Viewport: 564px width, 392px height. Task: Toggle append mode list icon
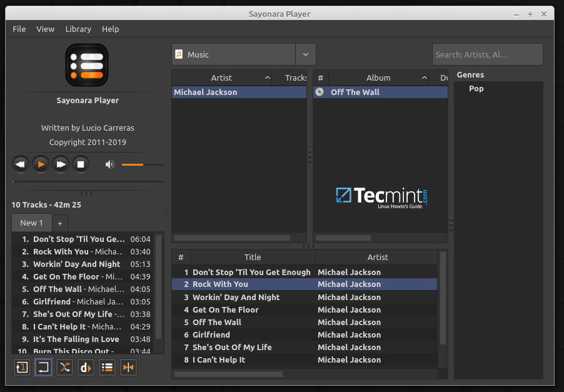tap(107, 367)
